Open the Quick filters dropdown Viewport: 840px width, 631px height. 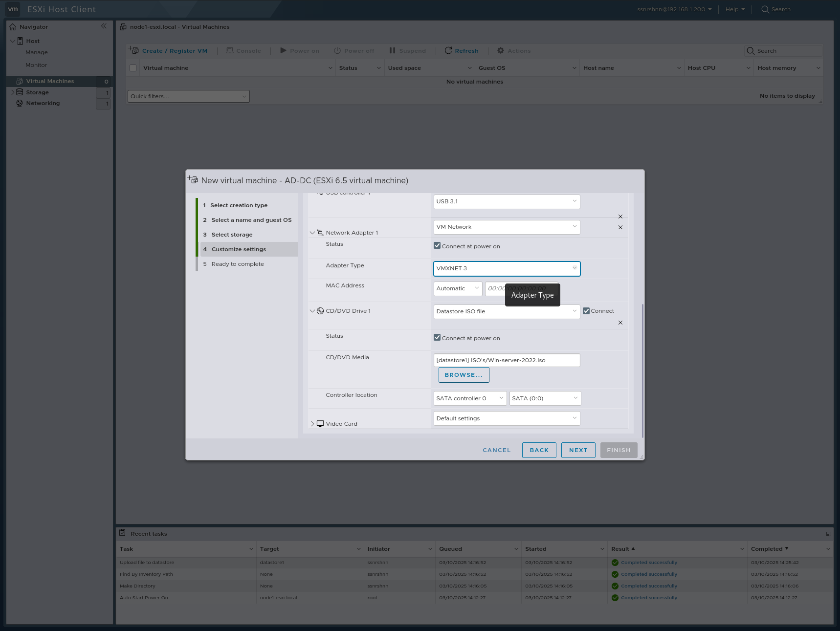(188, 96)
